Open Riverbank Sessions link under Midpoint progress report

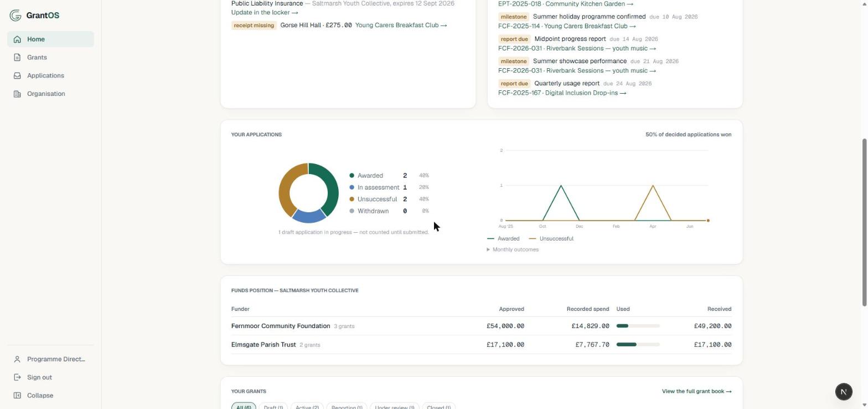(x=577, y=48)
